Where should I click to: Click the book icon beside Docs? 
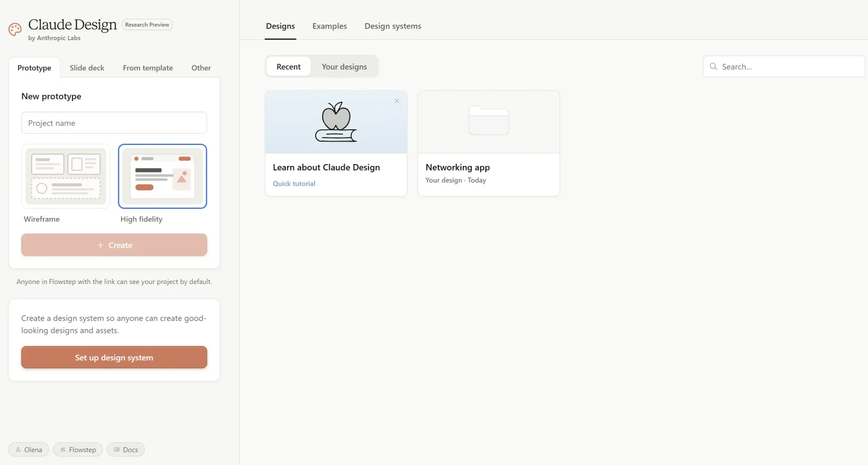pos(117,449)
